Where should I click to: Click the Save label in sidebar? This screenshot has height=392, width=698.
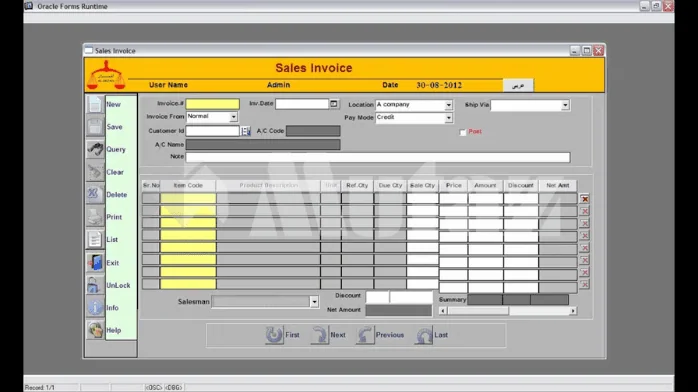point(114,127)
